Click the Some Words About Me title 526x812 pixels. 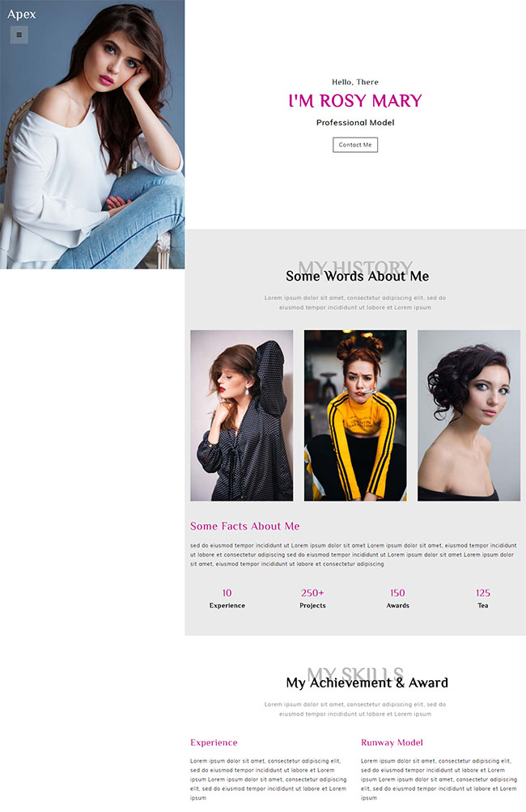tap(357, 277)
